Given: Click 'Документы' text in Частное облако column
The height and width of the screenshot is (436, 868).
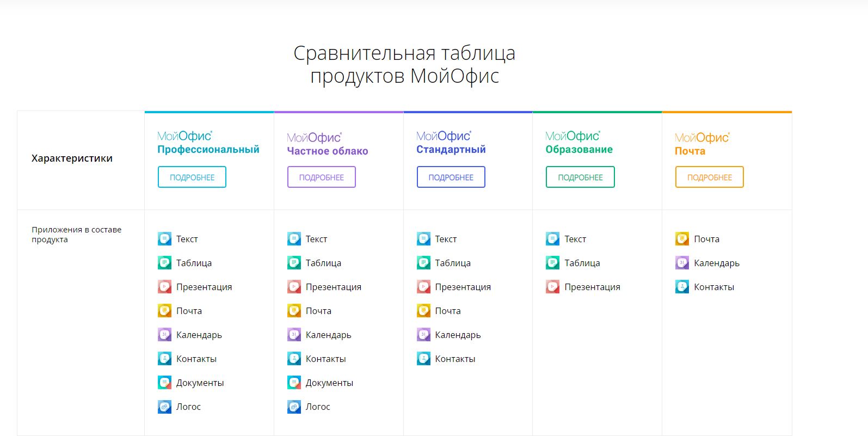Looking at the screenshot, I should (x=329, y=383).
